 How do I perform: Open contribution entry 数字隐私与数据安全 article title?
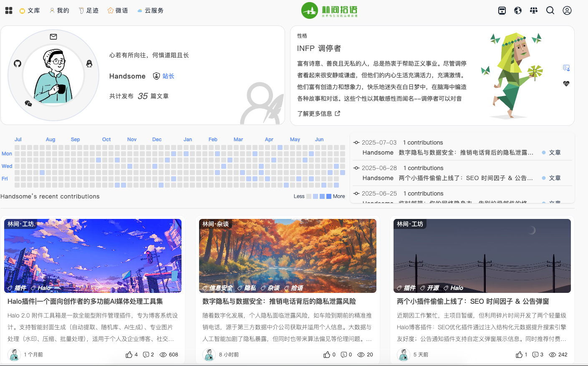click(x=466, y=152)
